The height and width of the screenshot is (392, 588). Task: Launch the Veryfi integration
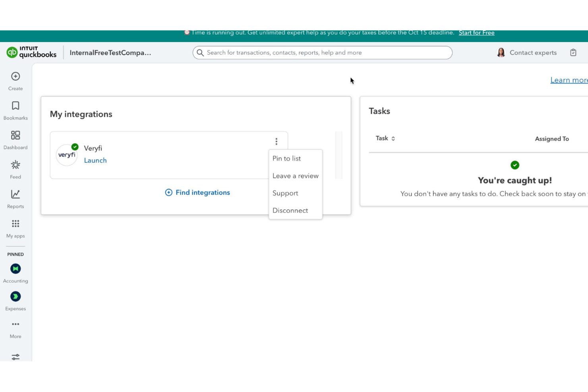(95, 160)
